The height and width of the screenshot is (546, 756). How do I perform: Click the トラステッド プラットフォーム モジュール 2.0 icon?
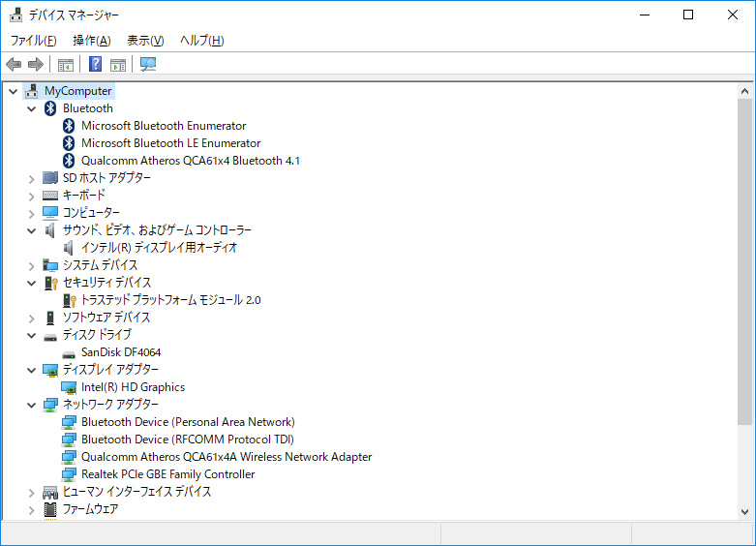pos(70,300)
